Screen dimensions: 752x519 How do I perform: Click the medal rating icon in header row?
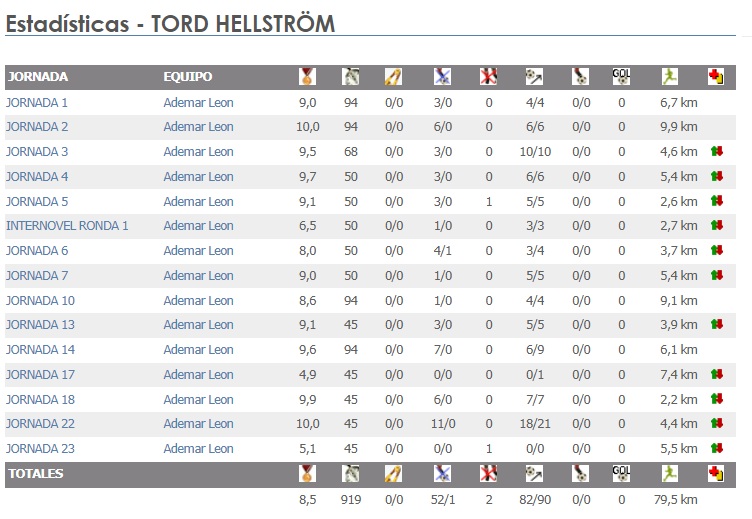pos(307,76)
